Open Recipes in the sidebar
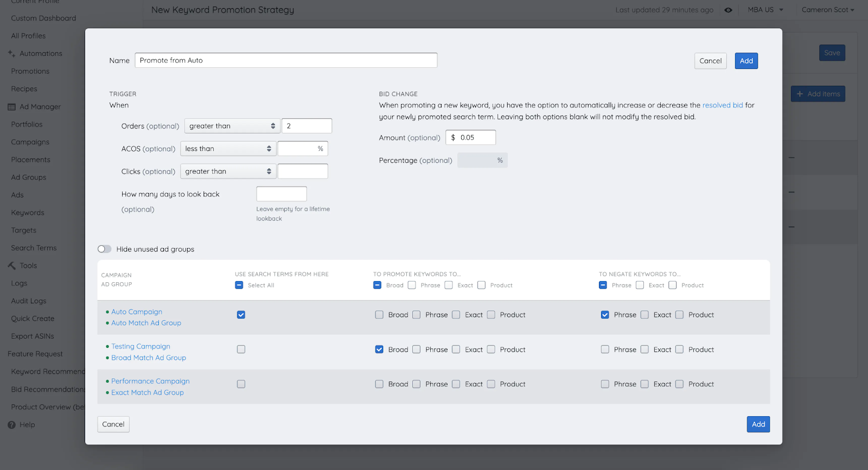Image resolution: width=868 pixels, height=470 pixels. pyautogui.click(x=24, y=89)
